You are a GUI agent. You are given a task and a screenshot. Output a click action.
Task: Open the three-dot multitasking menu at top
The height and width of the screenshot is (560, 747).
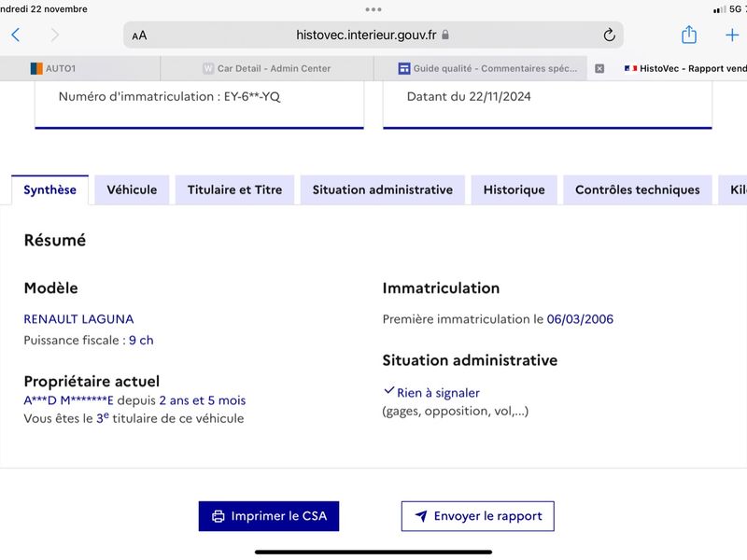(x=373, y=9)
